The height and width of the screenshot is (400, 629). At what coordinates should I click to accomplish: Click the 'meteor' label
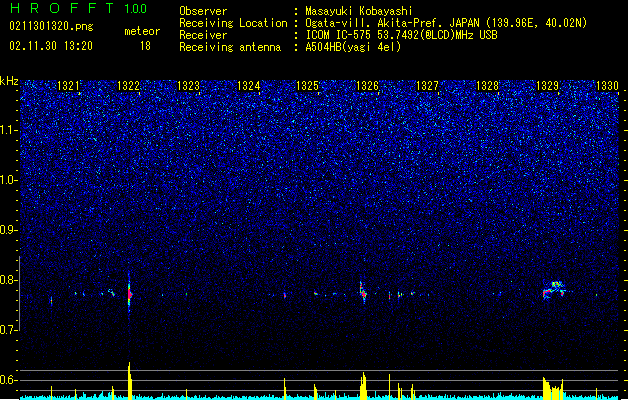tap(142, 31)
